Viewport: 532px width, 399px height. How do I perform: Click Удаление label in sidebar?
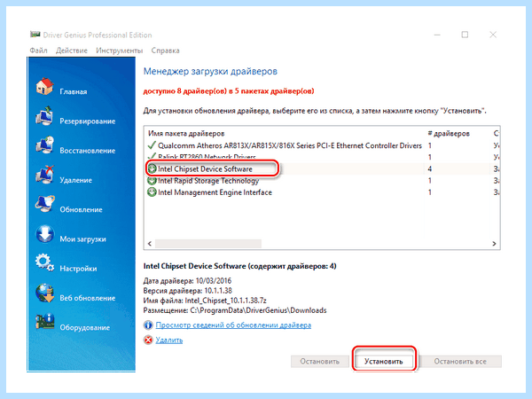(75, 180)
